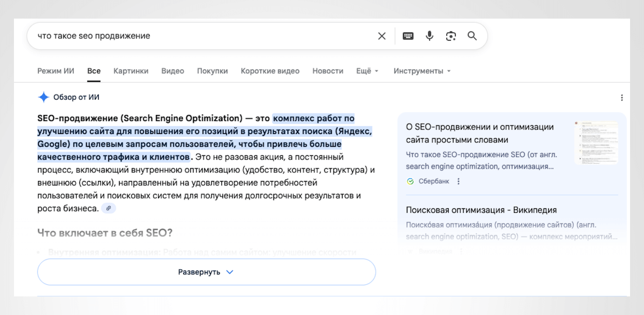Click inside the search input field
644x315 pixels.
[x=186, y=35]
